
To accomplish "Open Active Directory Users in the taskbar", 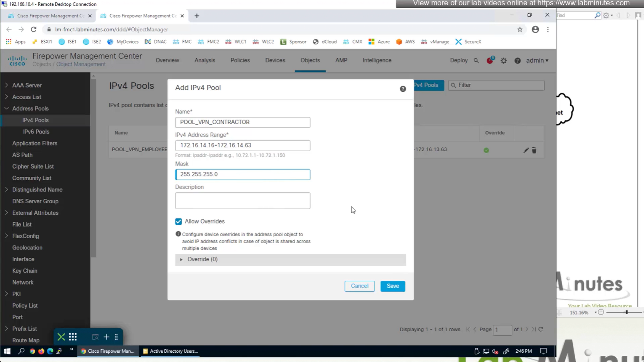I will pyautogui.click(x=170, y=351).
